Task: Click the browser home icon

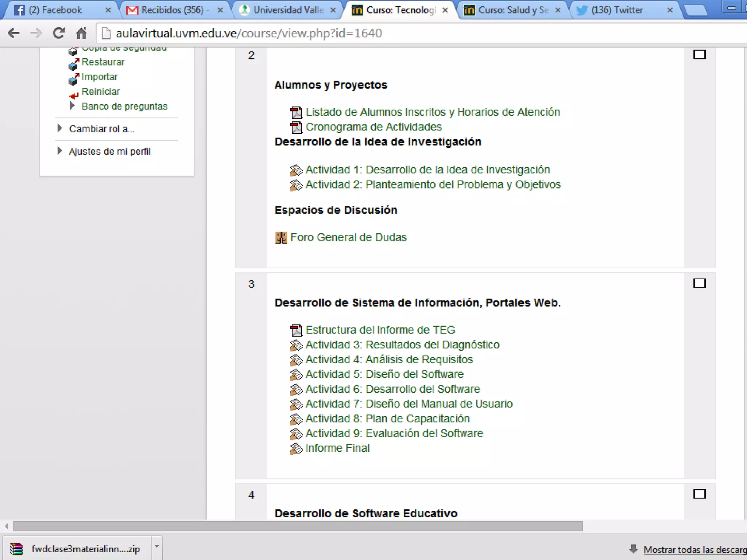Action: [x=81, y=33]
